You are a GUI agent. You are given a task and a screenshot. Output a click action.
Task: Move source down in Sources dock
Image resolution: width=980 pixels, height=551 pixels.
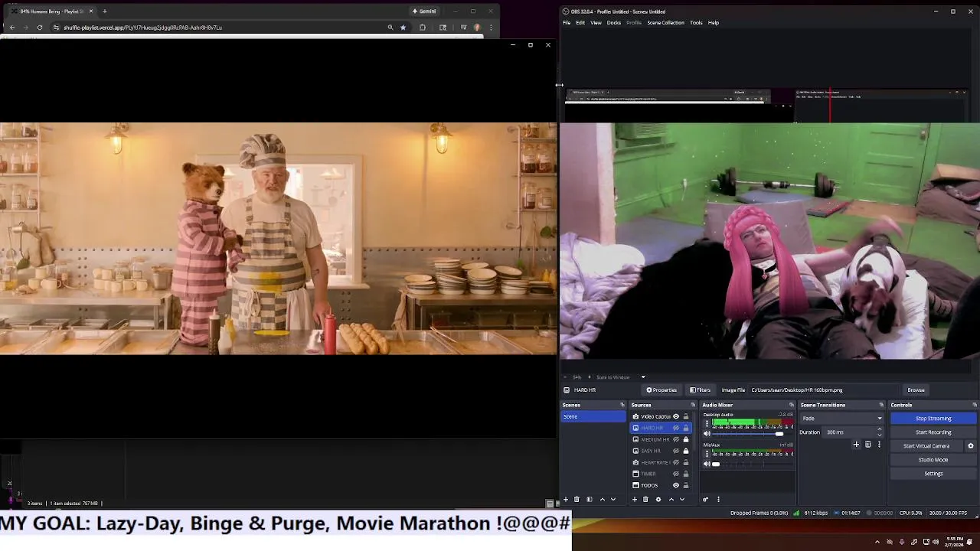point(681,499)
